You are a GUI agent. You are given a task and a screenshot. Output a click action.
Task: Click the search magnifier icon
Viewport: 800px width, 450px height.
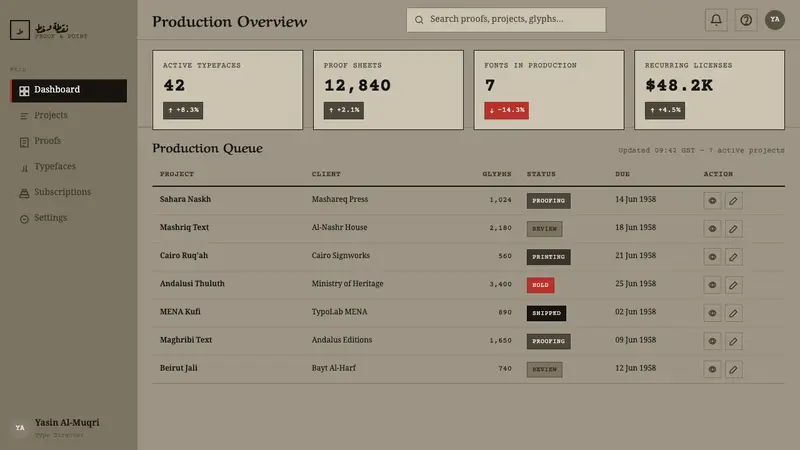click(x=419, y=20)
